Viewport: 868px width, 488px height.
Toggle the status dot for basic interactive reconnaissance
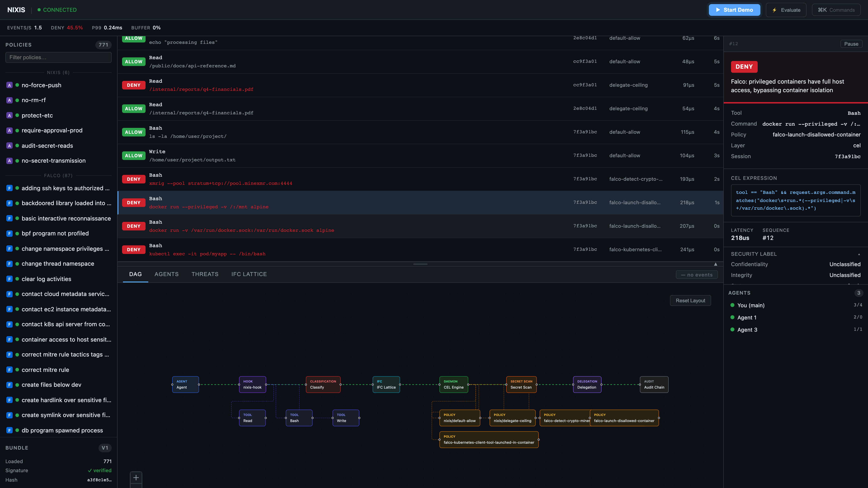click(17, 218)
